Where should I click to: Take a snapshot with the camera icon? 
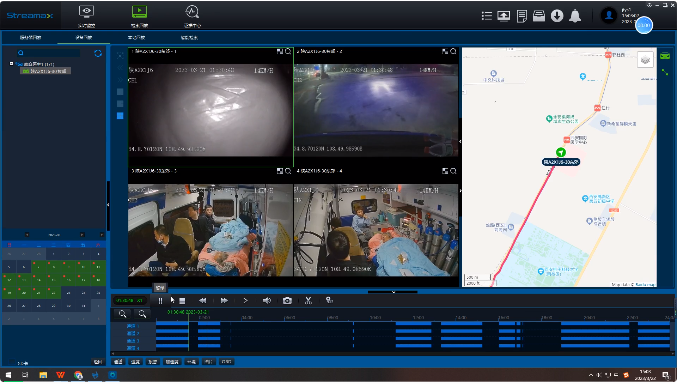click(x=287, y=301)
